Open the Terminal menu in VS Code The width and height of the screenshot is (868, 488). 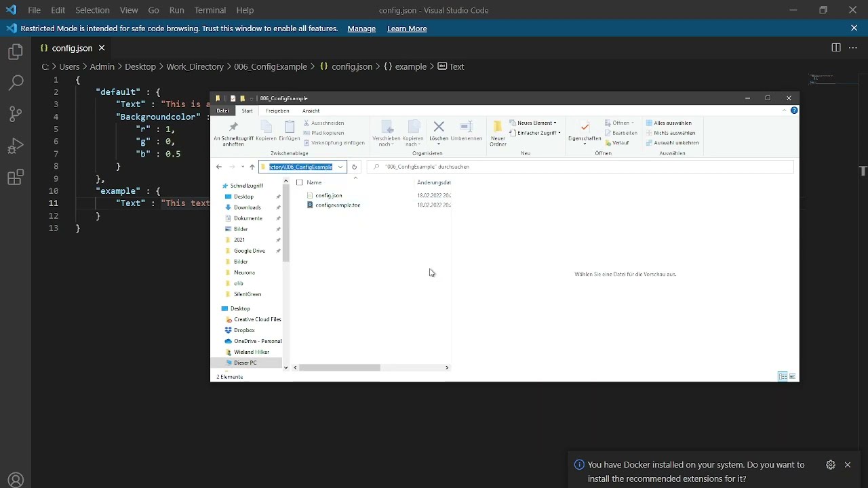210,10
